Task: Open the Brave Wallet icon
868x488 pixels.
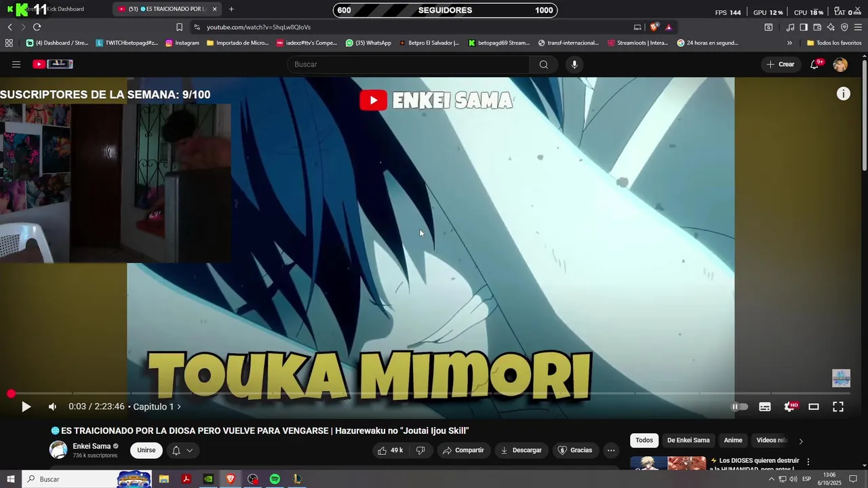Action: pyautogui.click(x=817, y=27)
